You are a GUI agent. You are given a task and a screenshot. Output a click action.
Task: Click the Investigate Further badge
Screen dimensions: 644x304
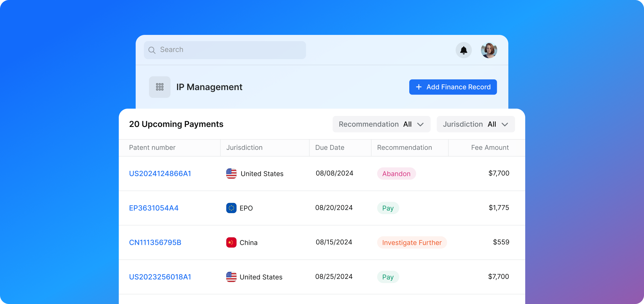tap(412, 243)
